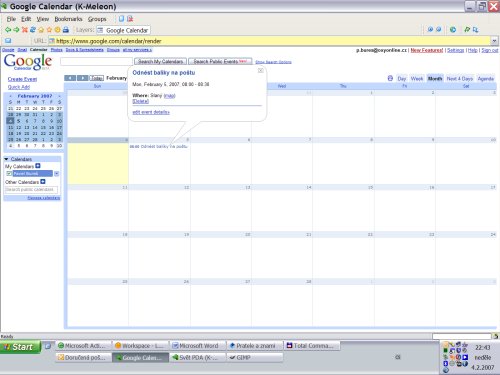Click the green Forward arrow icon
Screen dimensions: 500x375
16,30
